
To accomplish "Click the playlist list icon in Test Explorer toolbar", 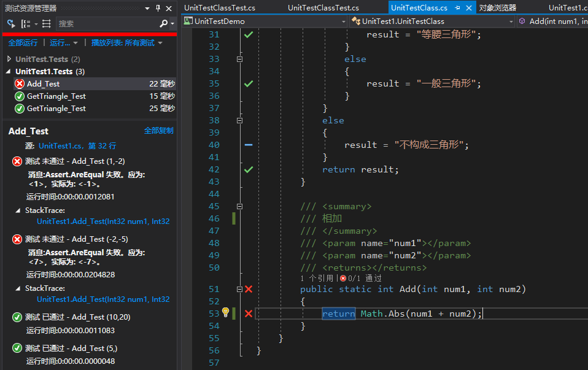I will pyautogui.click(x=47, y=24).
